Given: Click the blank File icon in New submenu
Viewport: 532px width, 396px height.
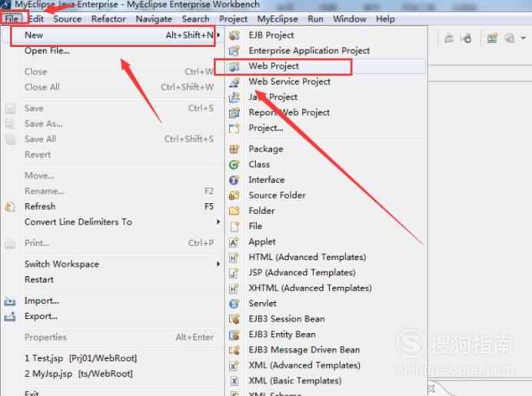Looking at the screenshot, I should [234, 226].
